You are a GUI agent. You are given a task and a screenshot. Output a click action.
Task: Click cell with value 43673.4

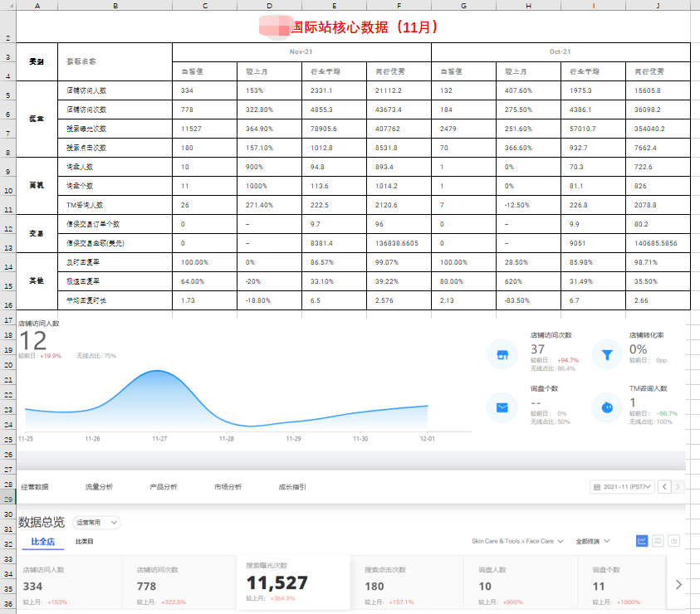(399, 110)
